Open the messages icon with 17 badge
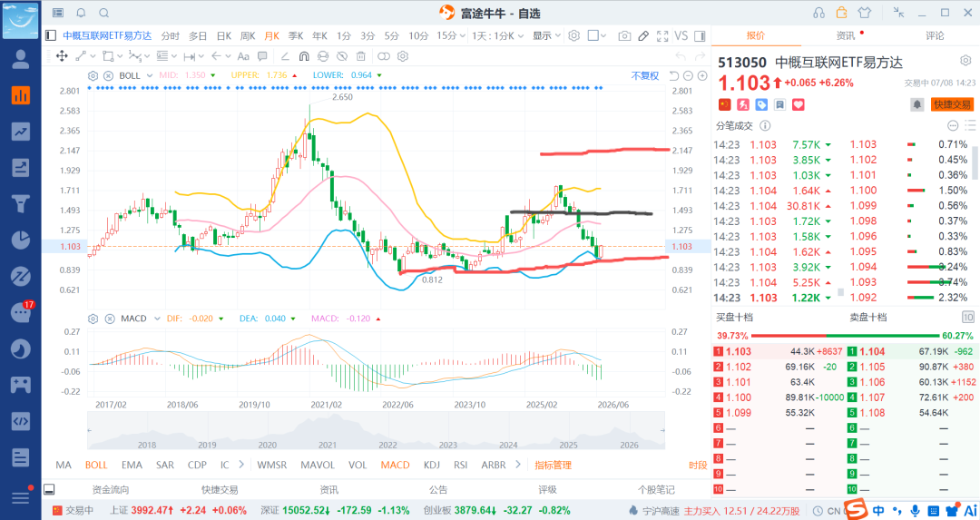This screenshot has width=980, height=520. click(22, 311)
